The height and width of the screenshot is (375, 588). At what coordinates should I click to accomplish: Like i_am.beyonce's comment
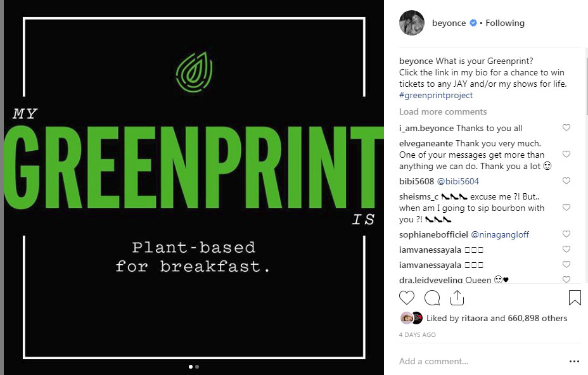(x=566, y=128)
